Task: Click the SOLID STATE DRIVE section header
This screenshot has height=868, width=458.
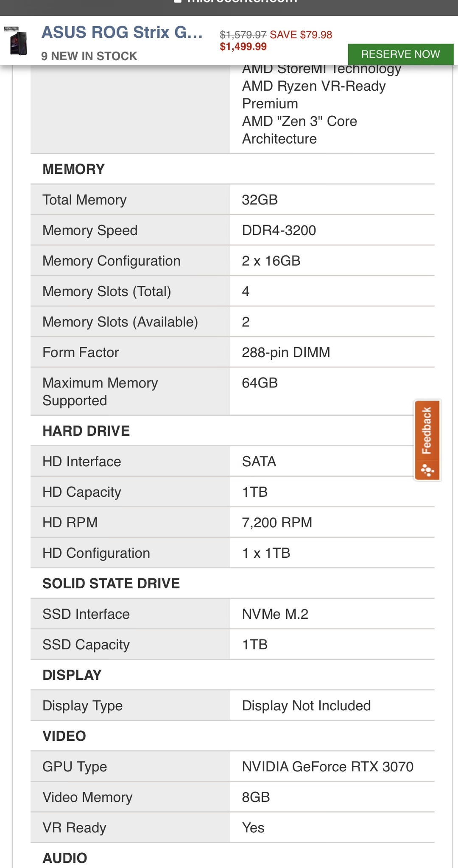Action: point(111,583)
